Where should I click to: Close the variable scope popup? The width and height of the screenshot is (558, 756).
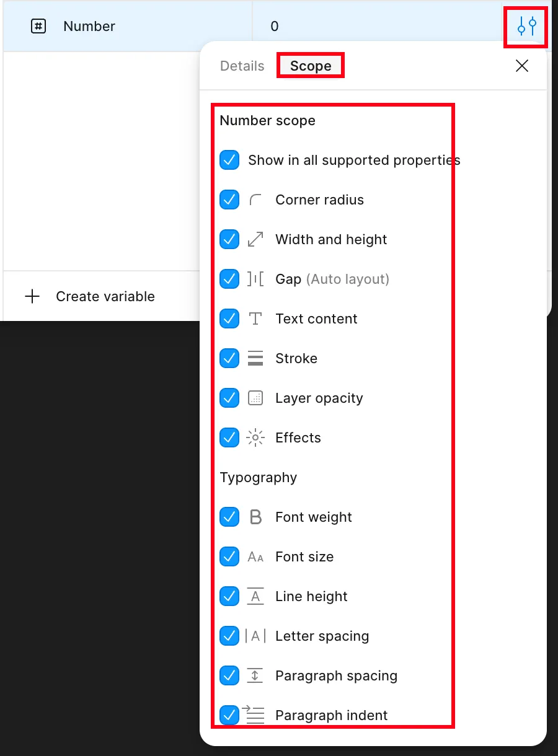(x=522, y=66)
